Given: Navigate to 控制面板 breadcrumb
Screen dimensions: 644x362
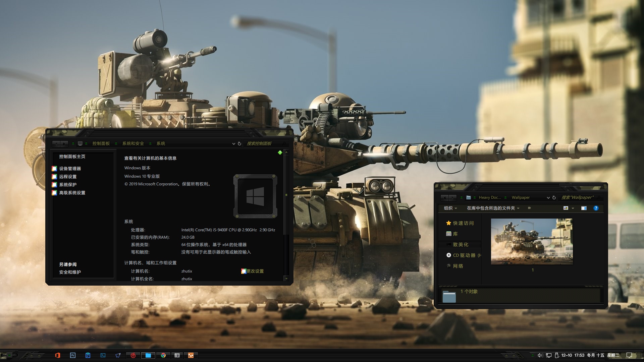Looking at the screenshot, I should pyautogui.click(x=101, y=143).
